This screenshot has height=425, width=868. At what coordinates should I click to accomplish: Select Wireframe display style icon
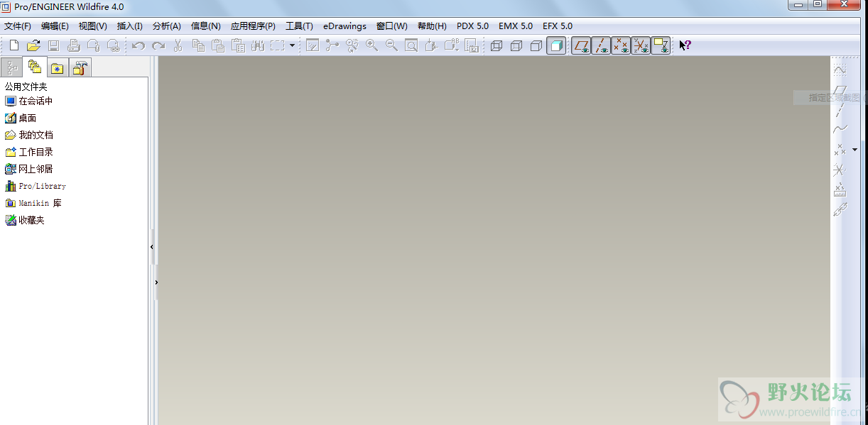click(x=497, y=45)
